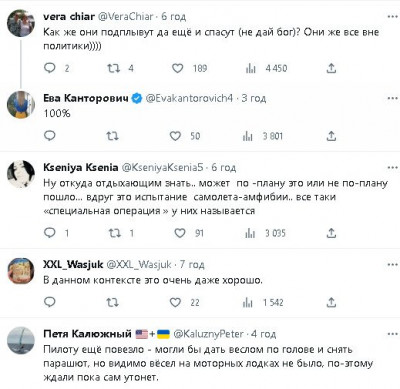Open more options for Петя Калюжный's tweet
This screenshot has height=389, width=400.
(392, 334)
